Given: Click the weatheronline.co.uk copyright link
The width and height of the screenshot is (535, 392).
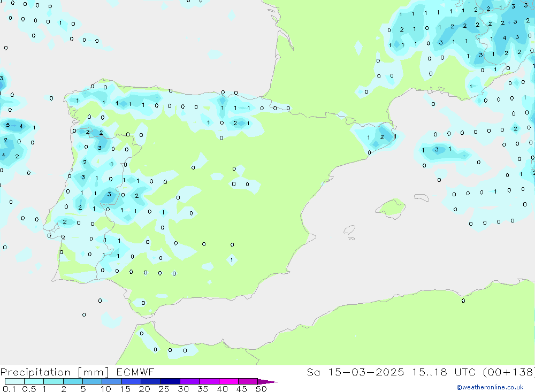Looking at the screenshot, I should [x=490, y=387].
